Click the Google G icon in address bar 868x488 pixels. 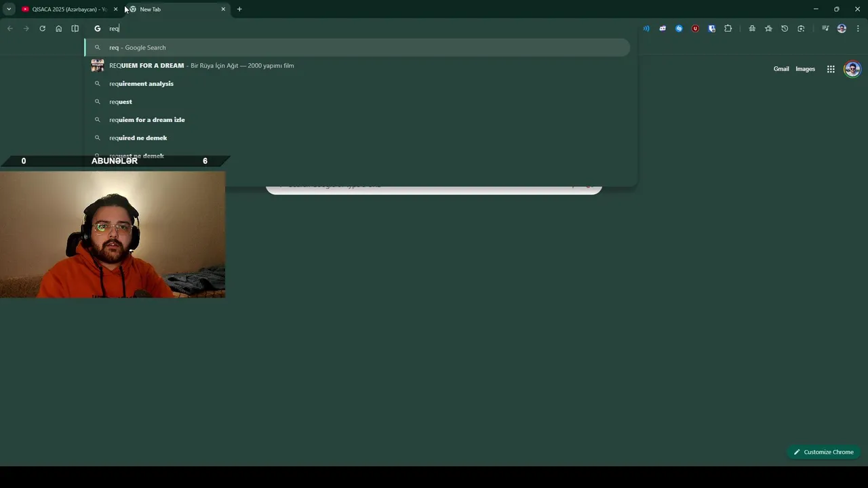pyautogui.click(x=98, y=28)
